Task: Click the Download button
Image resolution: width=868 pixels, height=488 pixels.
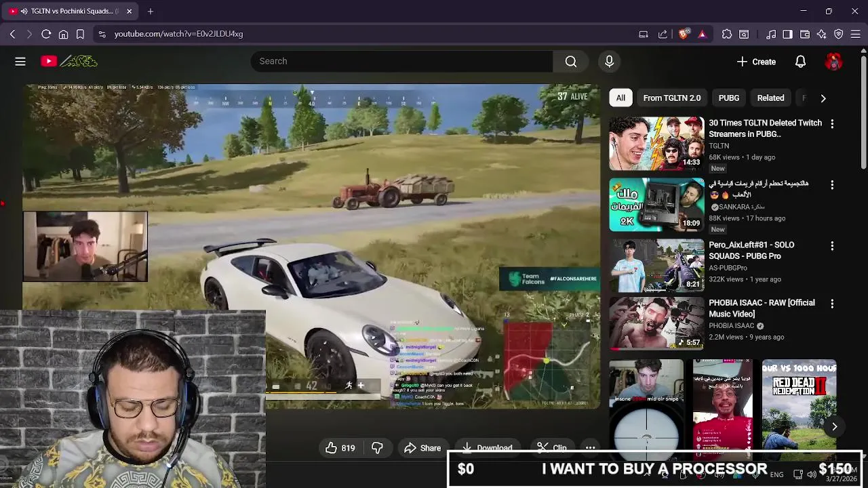Action: 488,448
